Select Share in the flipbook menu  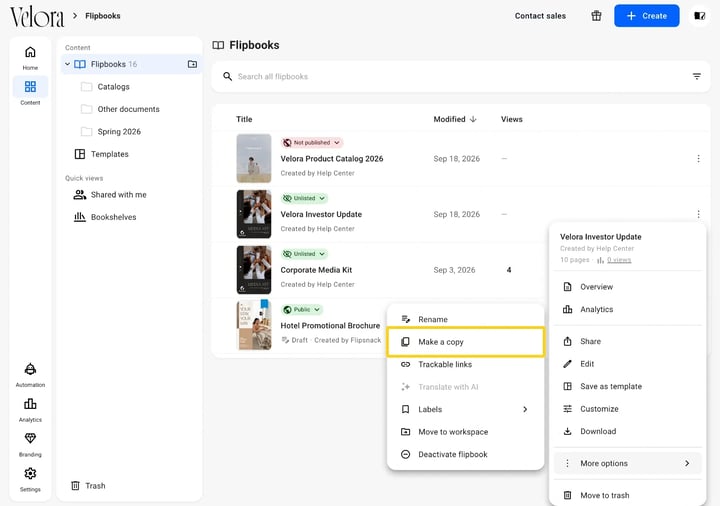pyautogui.click(x=628, y=342)
